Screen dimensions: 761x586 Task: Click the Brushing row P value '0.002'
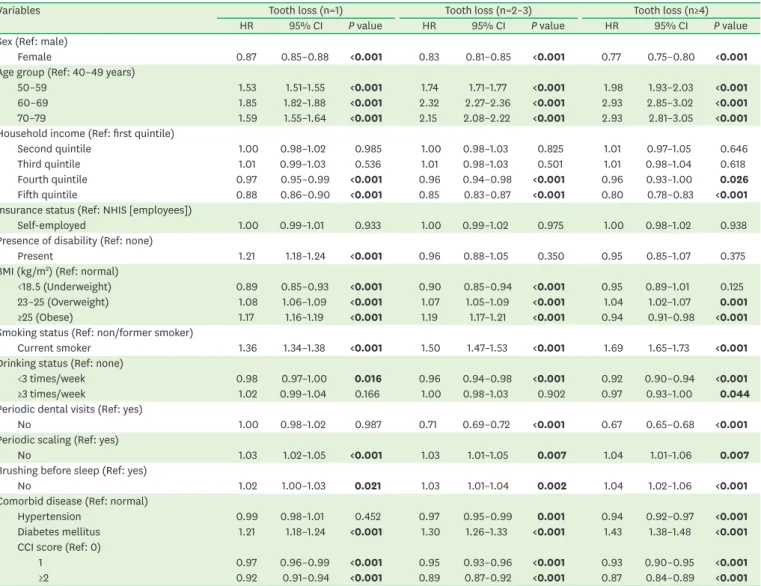click(x=551, y=486)
